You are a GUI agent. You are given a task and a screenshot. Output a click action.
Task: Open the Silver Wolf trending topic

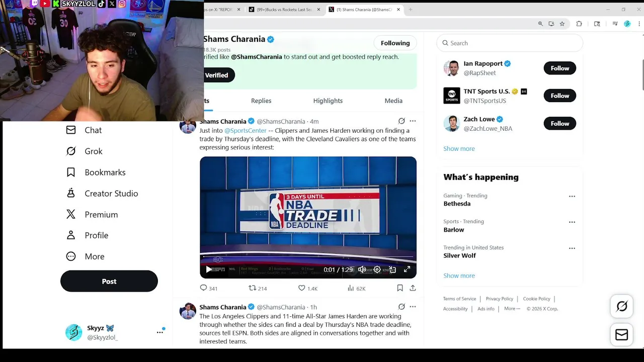459,255
